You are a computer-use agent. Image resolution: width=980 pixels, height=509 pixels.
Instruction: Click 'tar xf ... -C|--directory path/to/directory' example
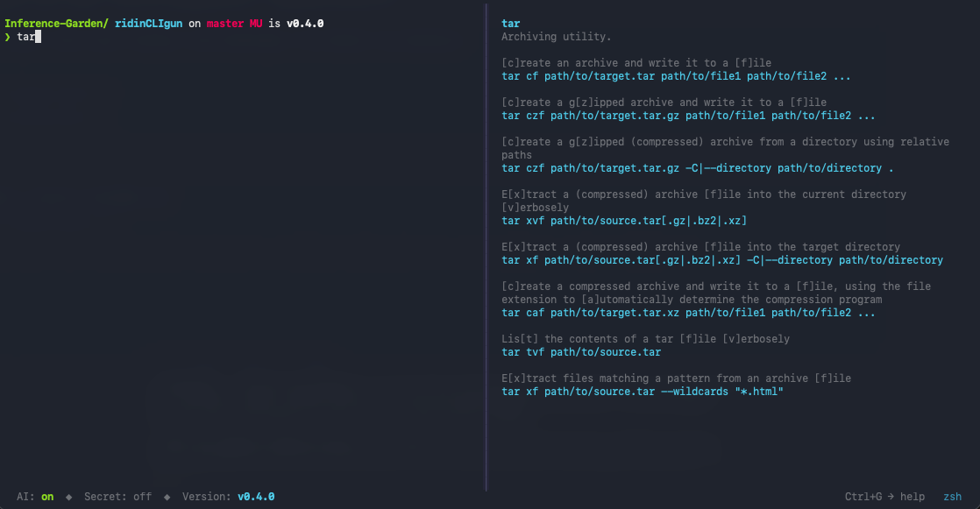click(x=722, y=260)
